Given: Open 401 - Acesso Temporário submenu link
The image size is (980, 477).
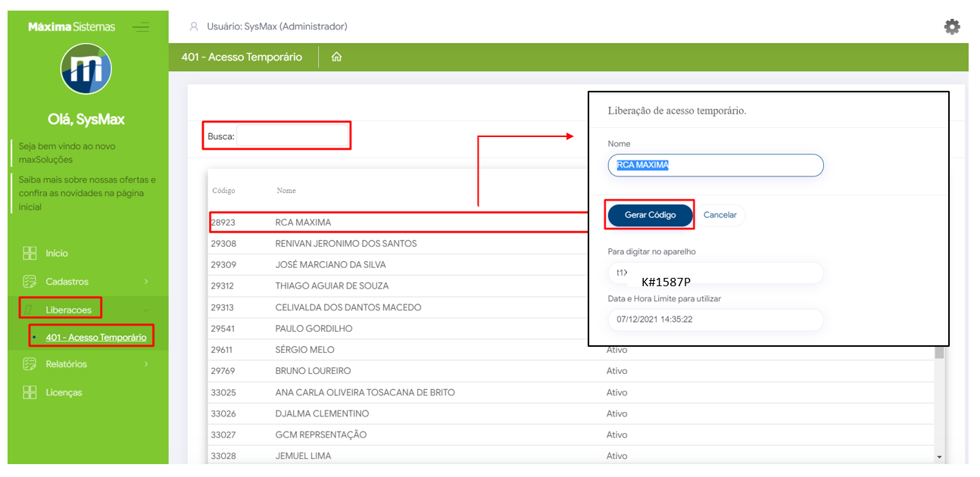Looking at the screenshot, I should point(96,337).
